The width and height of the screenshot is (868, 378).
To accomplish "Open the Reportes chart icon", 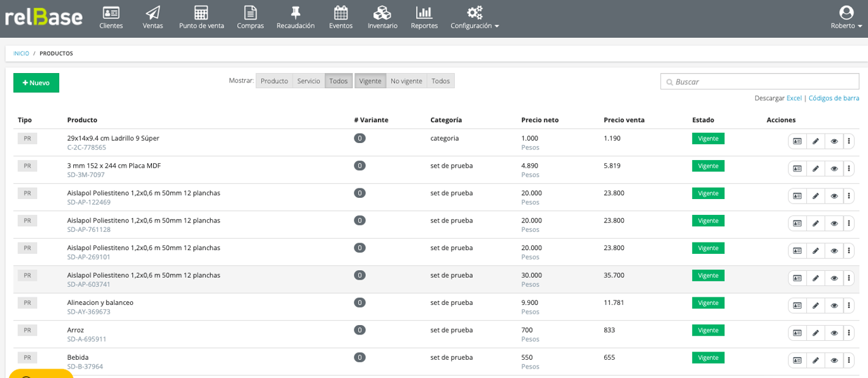I will [x=424, y=13].
